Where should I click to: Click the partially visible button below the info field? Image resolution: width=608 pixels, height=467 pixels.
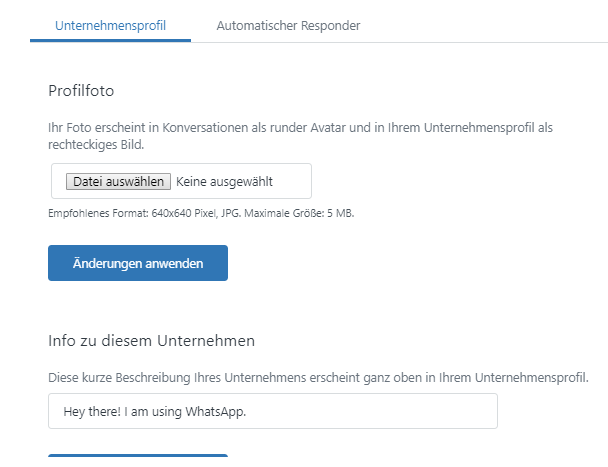click(138, 460)
